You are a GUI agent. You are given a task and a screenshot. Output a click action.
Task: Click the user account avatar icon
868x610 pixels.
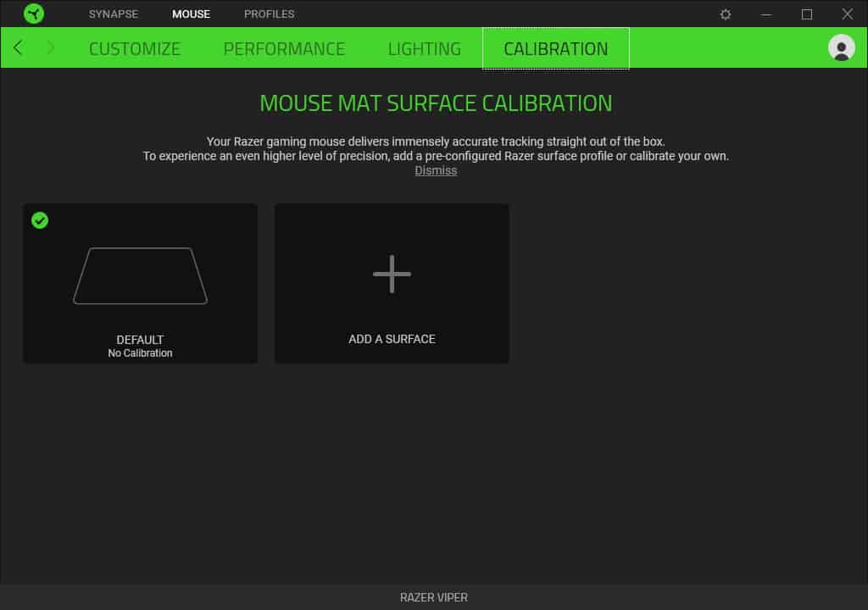click(840, 48)
